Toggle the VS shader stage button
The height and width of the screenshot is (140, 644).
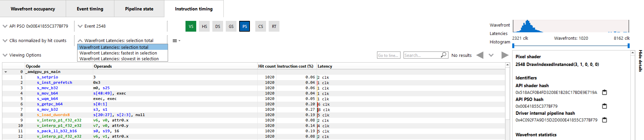191,26
